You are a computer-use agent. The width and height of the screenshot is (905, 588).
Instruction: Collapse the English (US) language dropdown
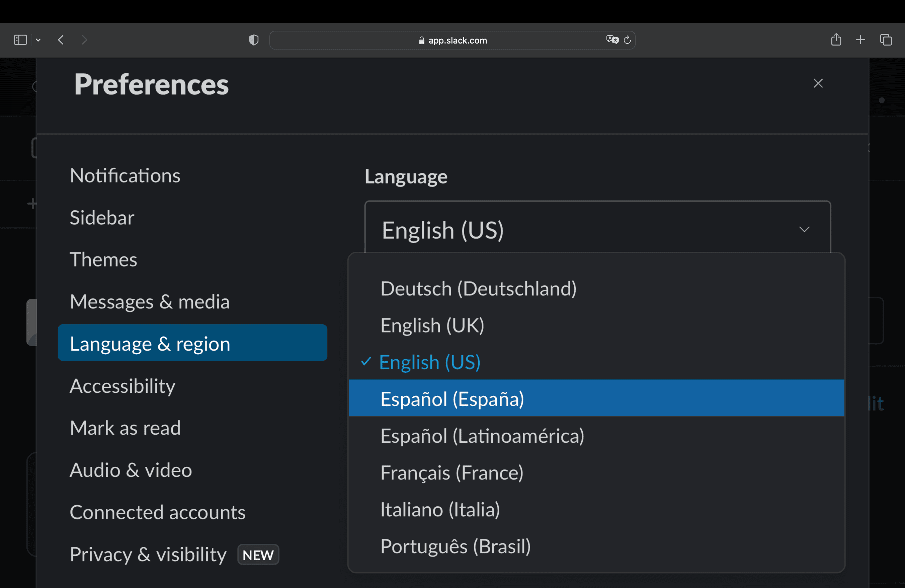click(805, 230)
